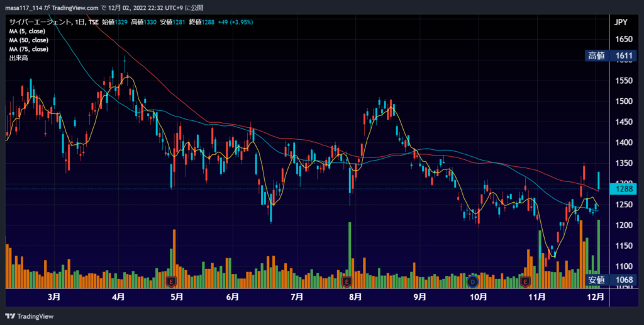Click the 高値 1611 price label
This screenshot has width=644, height=325.
click(611, 56)
